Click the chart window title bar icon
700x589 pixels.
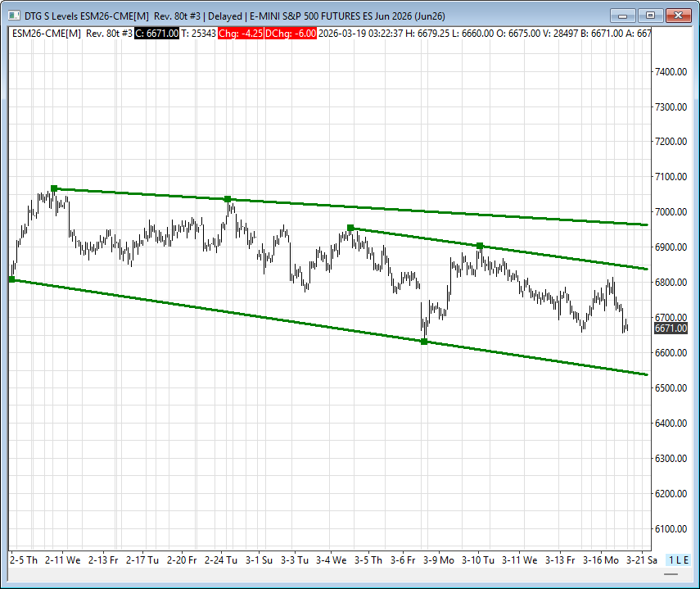(12, 15)
